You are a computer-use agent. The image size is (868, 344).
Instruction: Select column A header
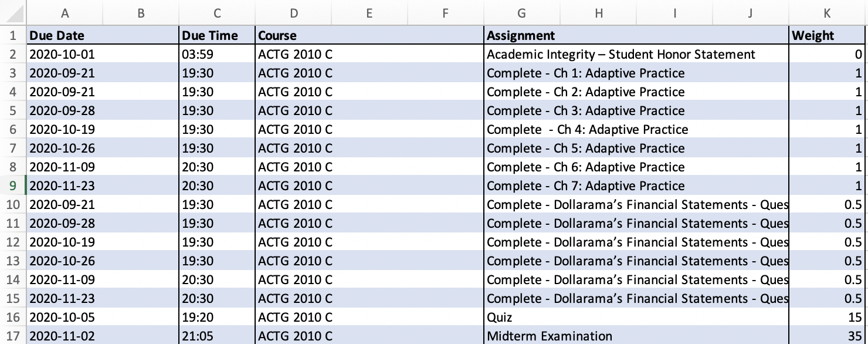pos(65,13)
